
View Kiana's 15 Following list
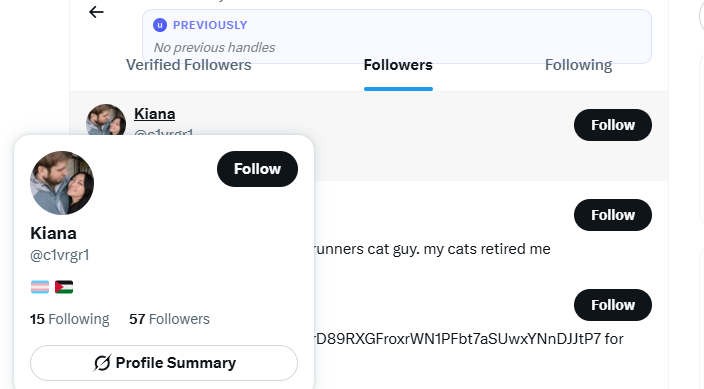(70, 319)
